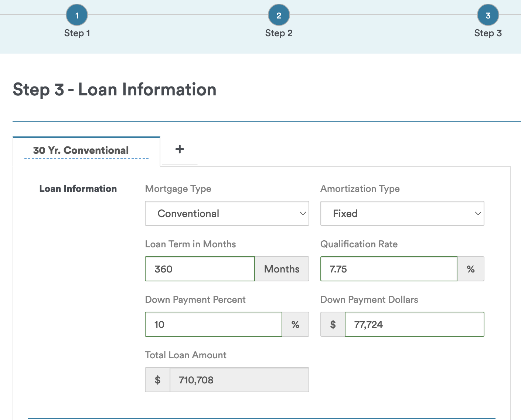This screenshot has width=521, height=420.
Task: Click the Step 3 text label
Action: 488,33
